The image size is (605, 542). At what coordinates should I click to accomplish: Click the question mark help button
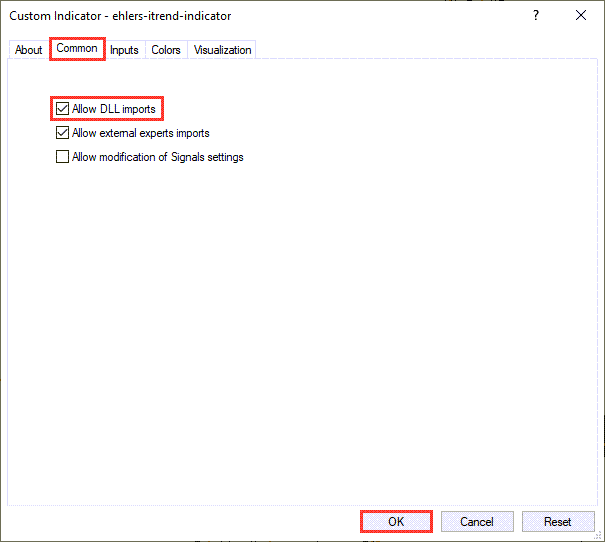[x=536, y=15]
